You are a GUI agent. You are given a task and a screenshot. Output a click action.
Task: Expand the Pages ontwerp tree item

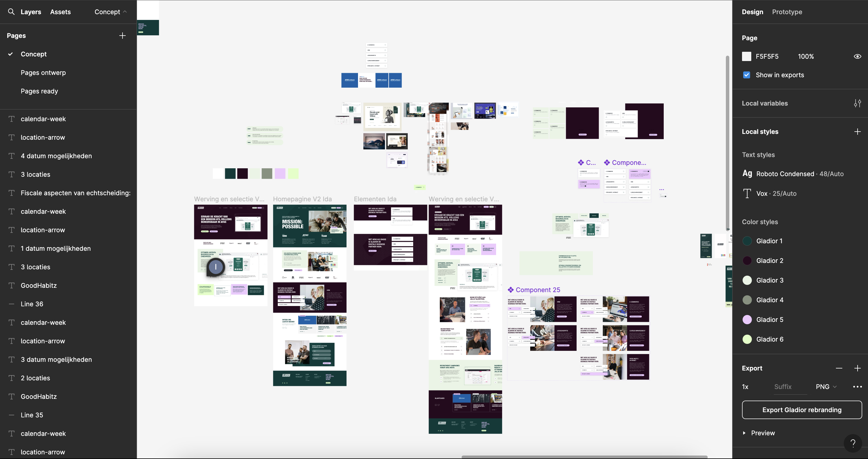(43, 73)
